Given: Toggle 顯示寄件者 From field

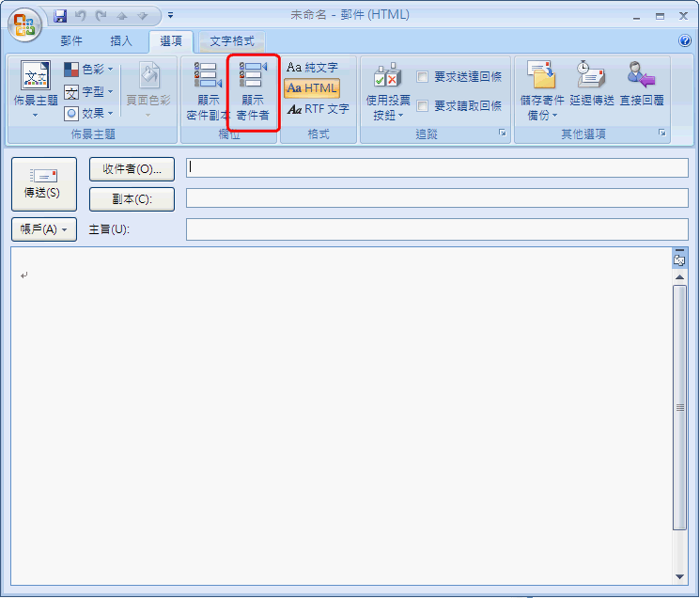Looking at the screenshot, I should point(253,91).
